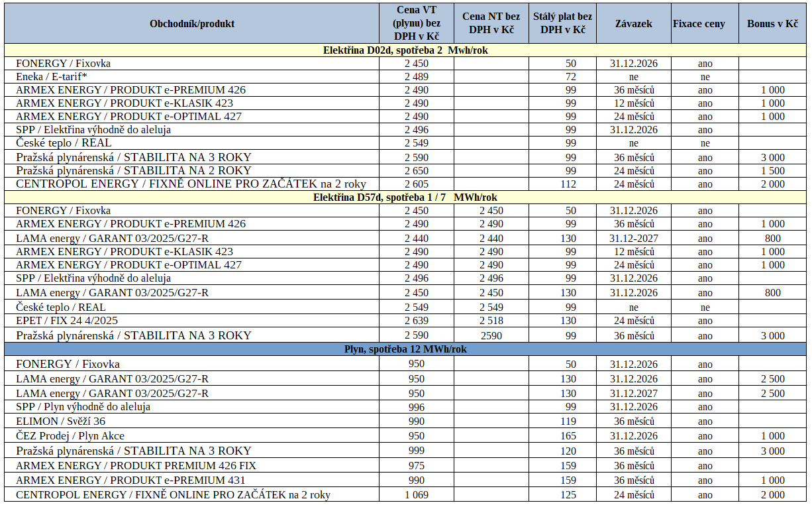Viewport: 812px width, 505px height.
Task: Select fixed fee '125' in CENTROPOL gas row
Action: (x=568, y=495)
